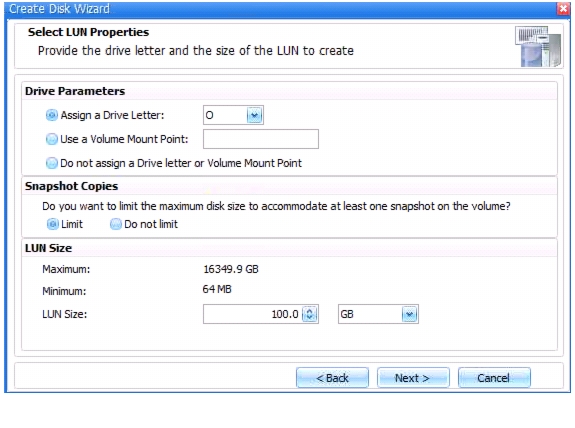Screen dimensions: 575x428
Task: Click the < Back button
Action: tap(332, 377)
